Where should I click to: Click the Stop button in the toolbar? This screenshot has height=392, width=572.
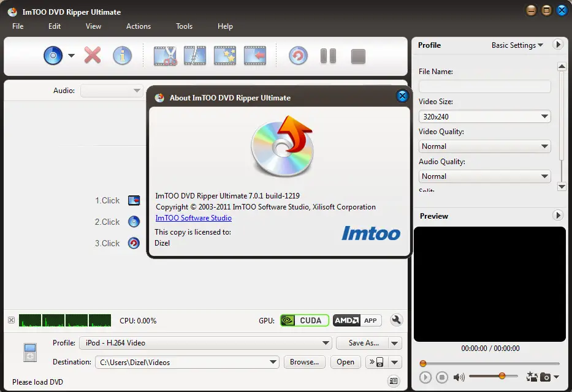pyautogui.click(x=358, y=56)
